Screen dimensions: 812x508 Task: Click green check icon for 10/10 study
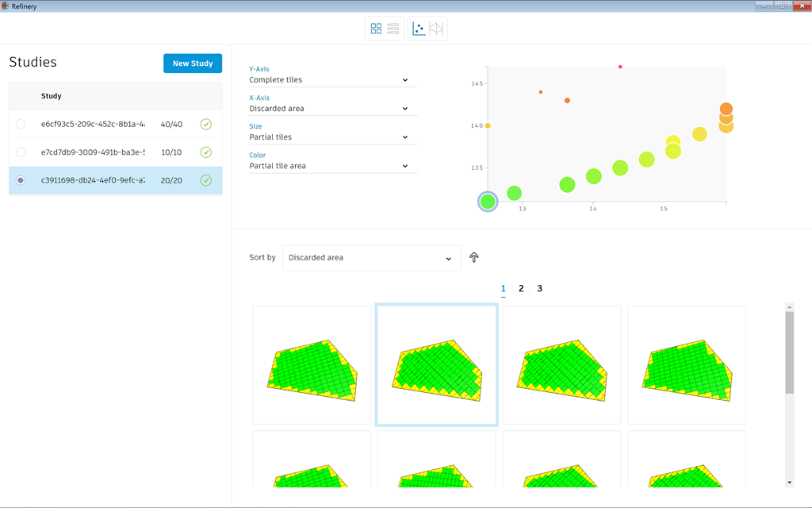pos(206,152)
